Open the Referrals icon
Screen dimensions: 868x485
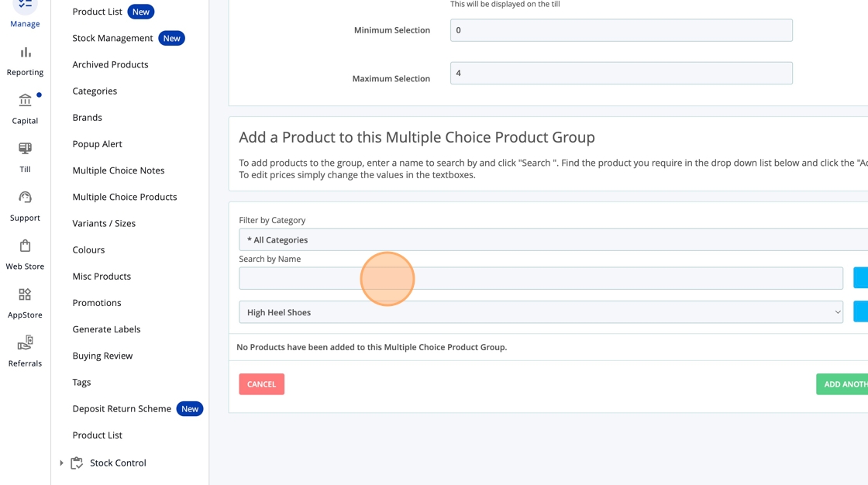(x=25, y=342)
